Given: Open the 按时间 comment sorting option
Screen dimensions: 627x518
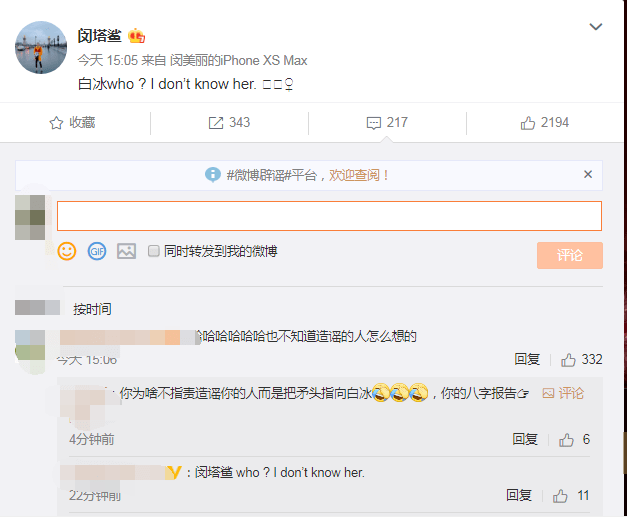Looking at the screenshot, I should pos(92,309).
